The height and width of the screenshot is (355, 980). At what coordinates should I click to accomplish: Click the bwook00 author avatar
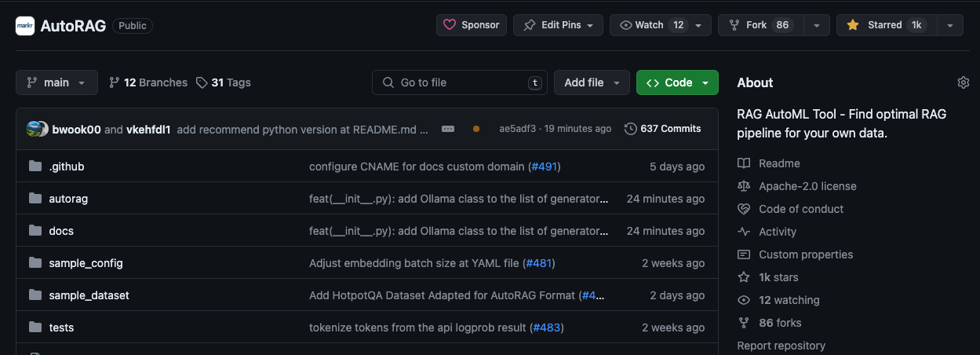click(34, 129)
